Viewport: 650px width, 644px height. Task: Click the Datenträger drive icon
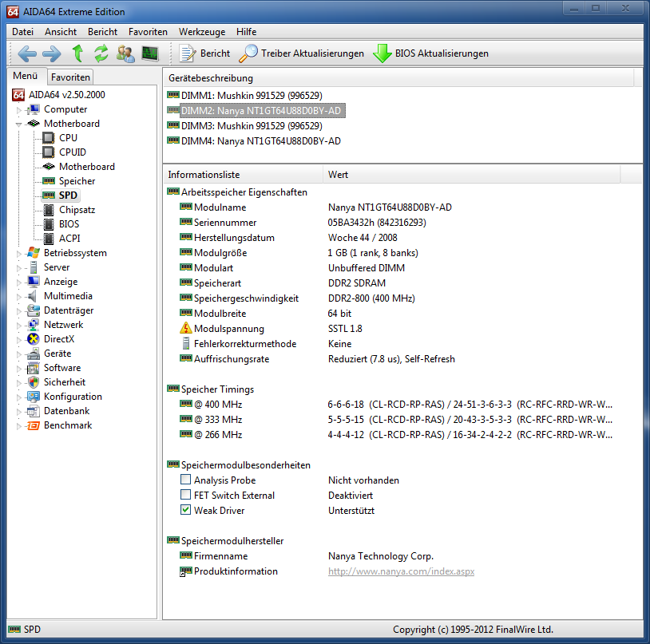tap(34, 310)
